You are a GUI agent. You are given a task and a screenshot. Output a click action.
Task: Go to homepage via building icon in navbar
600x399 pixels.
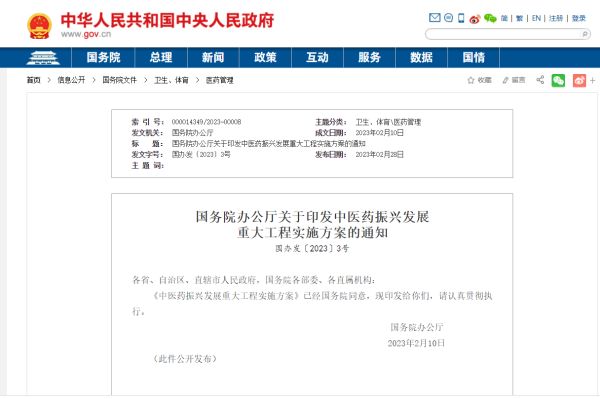point(43,58)
